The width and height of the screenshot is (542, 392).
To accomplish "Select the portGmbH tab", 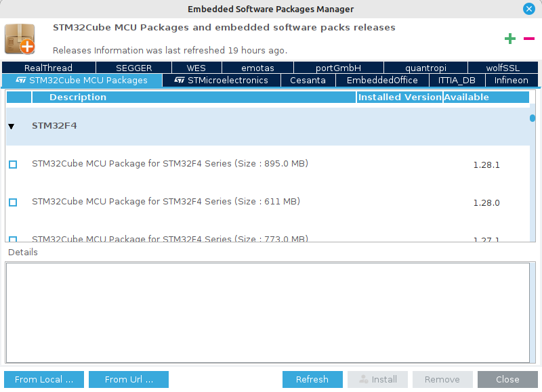I will click(x=338, y=68).
